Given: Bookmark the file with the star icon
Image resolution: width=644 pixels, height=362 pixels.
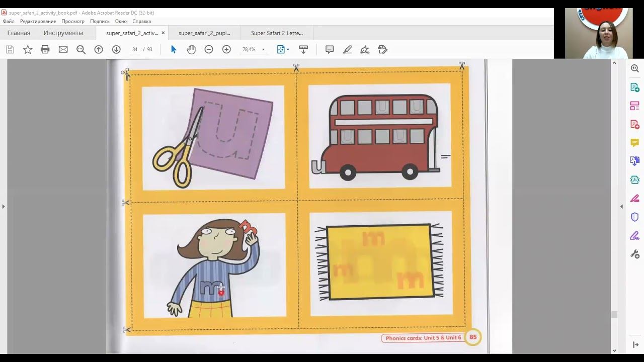Looking at the screenshot, I should [x=28, y=49].
